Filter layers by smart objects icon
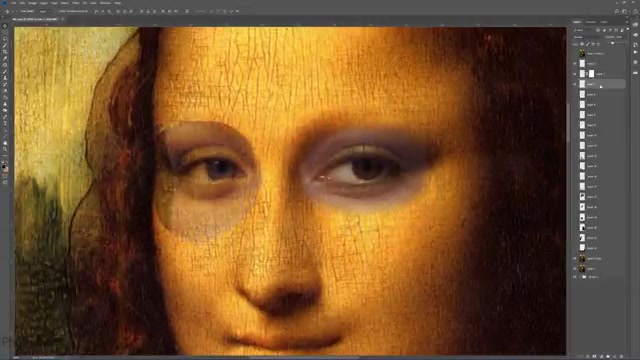The width and height of the screenshot is (640, 360). 622,30
